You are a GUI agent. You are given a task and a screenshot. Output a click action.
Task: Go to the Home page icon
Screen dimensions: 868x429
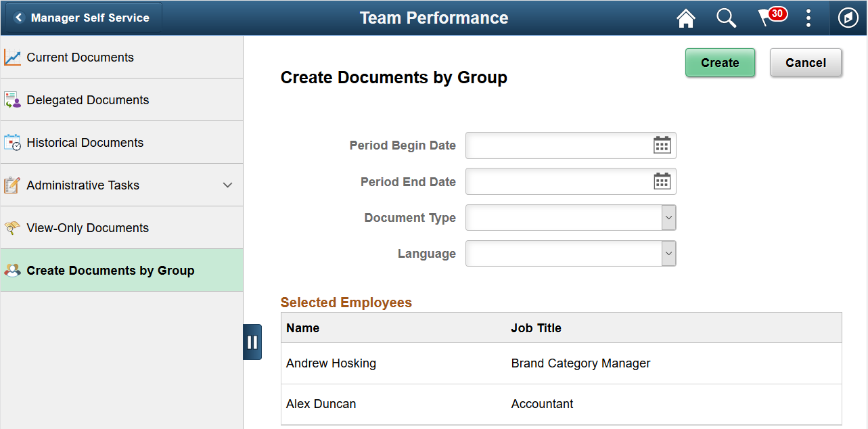tap(686, 18)
